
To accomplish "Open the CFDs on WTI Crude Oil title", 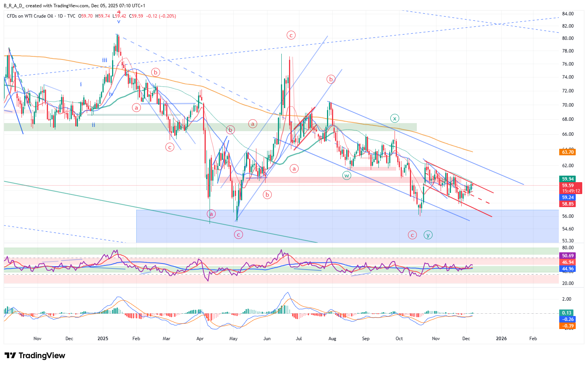I will click(30, 16).
